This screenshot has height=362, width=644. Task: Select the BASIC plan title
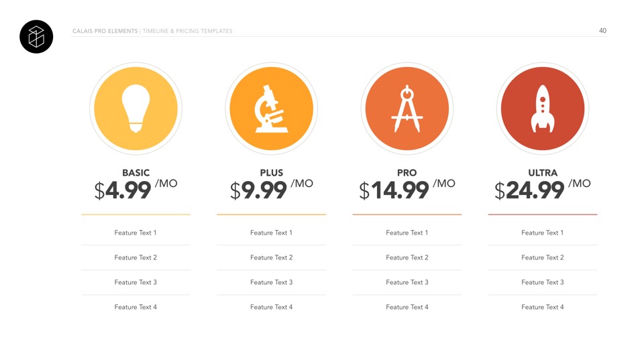[136, 173]
